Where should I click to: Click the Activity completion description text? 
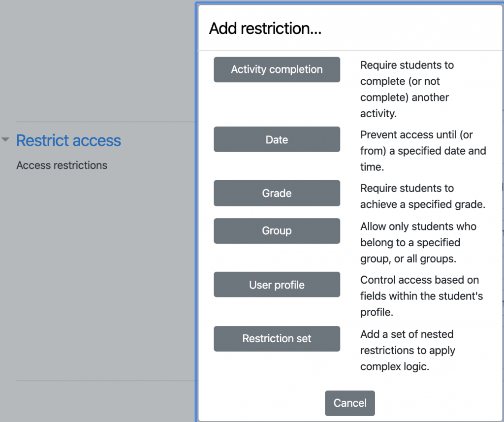coord(407,89)
